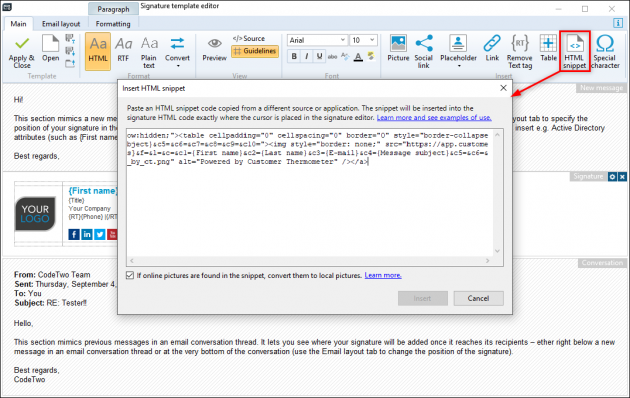Screen dimensions: 630x398
Task: Click the Insert button in the dialog
Action: [423, 298]
